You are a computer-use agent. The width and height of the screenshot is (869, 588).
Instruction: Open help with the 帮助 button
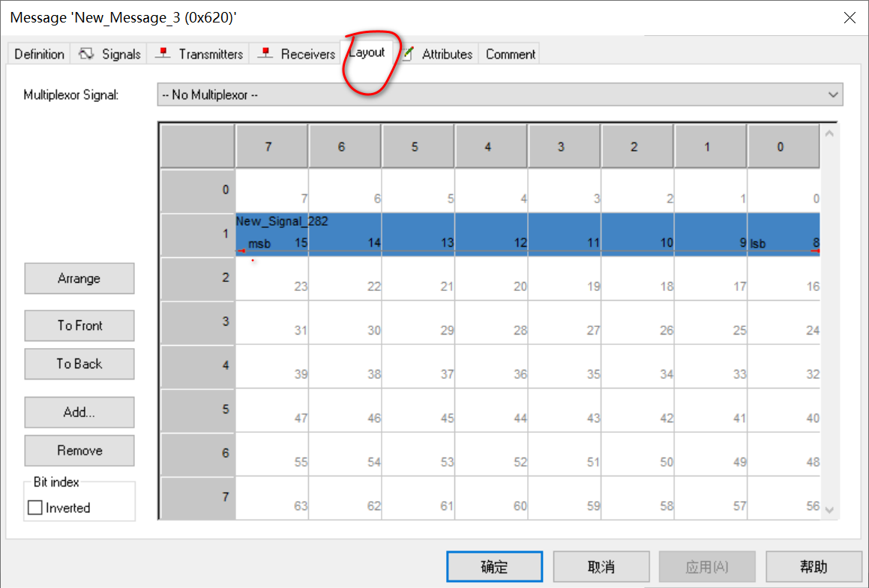pyautogui.click(x=814, y=566)
